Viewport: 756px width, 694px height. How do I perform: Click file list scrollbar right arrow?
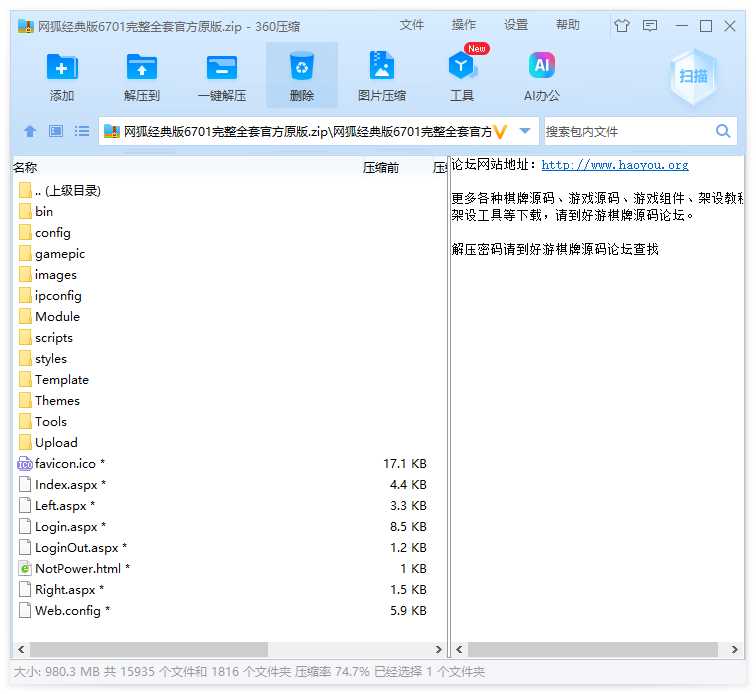pos(438,649)
